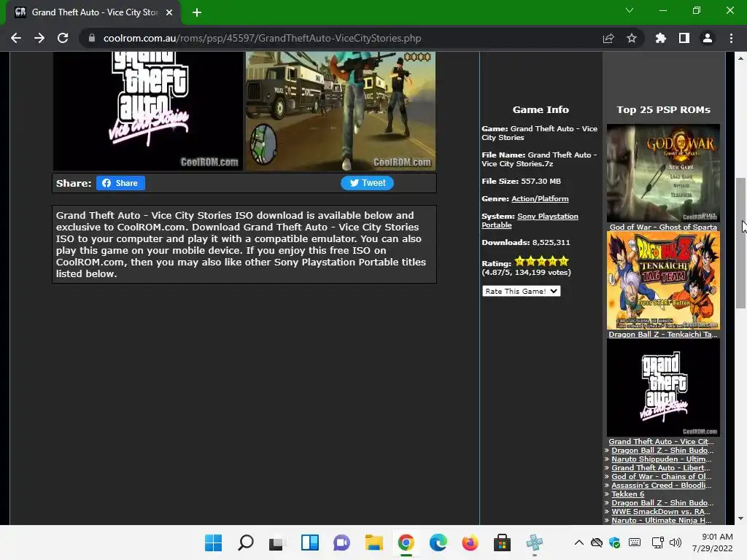Open Windows Start menu
747x560 pixels.
(214, 542)
